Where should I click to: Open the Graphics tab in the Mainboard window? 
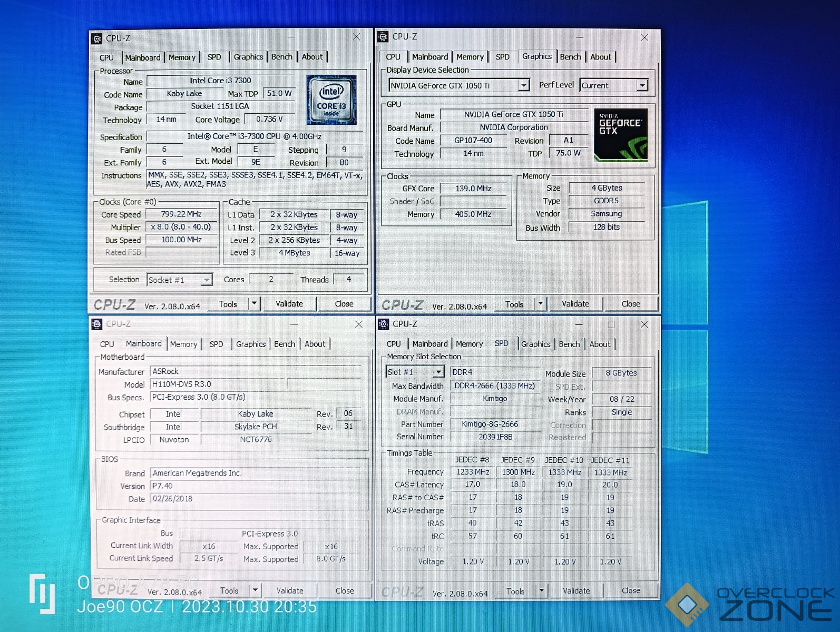click(251, 344)
